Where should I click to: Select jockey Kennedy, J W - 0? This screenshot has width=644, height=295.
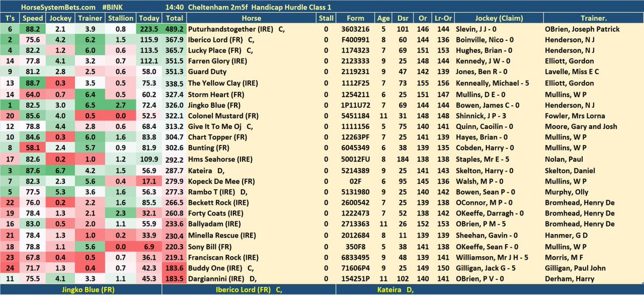[482, 61]
